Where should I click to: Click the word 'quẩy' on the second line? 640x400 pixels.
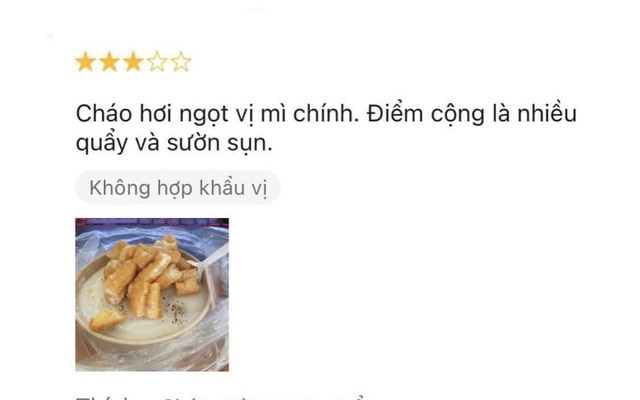102,143
